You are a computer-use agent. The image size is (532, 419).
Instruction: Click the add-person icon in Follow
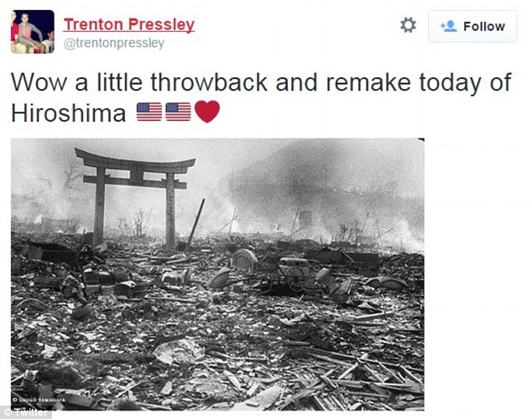448,26
